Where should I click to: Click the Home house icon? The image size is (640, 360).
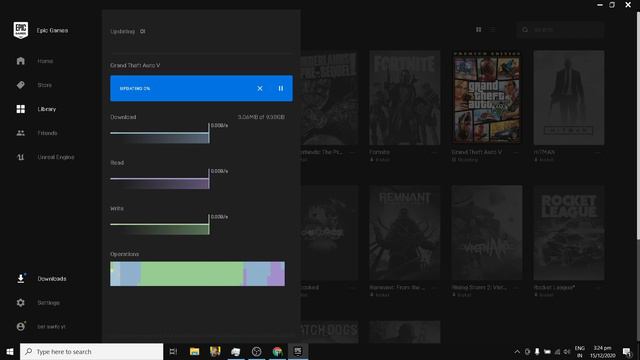[20, 61]
